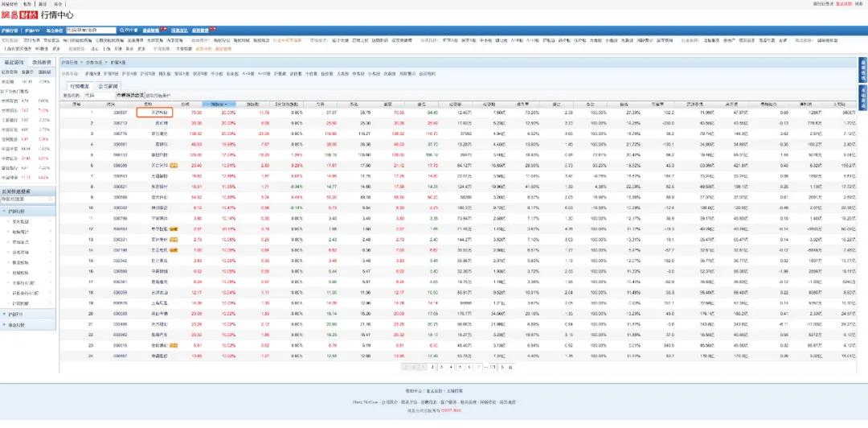Open stock 巨力索具 in row 15
Viewport: 868px width, 428px height.
click(x=159, y=261)
